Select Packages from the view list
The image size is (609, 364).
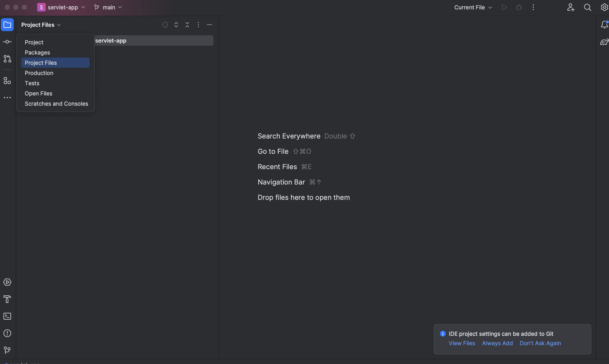coord(37,53)
